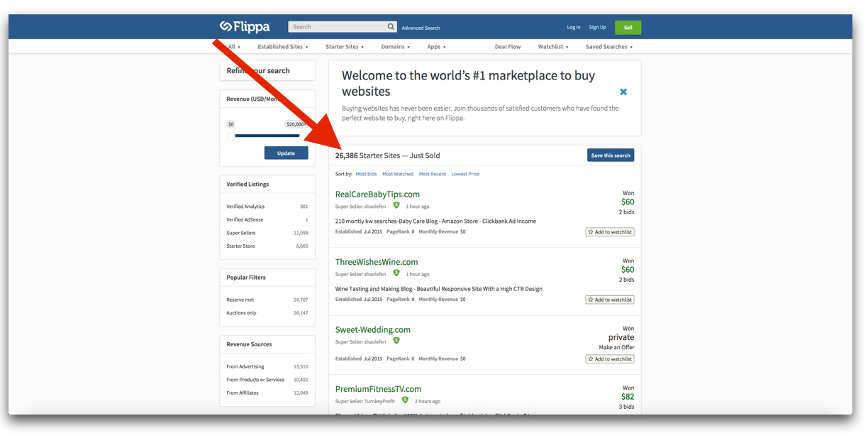The width and height of the screenshot is (868, 433).
Task: Click 'Wine Tasting and Making Blog' description
Action: pos(439,289)
